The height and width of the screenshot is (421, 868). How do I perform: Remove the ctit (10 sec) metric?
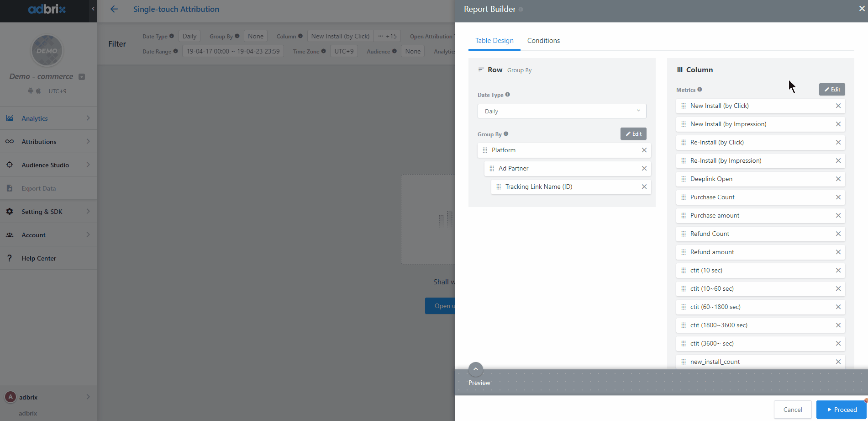pos(838,270)
